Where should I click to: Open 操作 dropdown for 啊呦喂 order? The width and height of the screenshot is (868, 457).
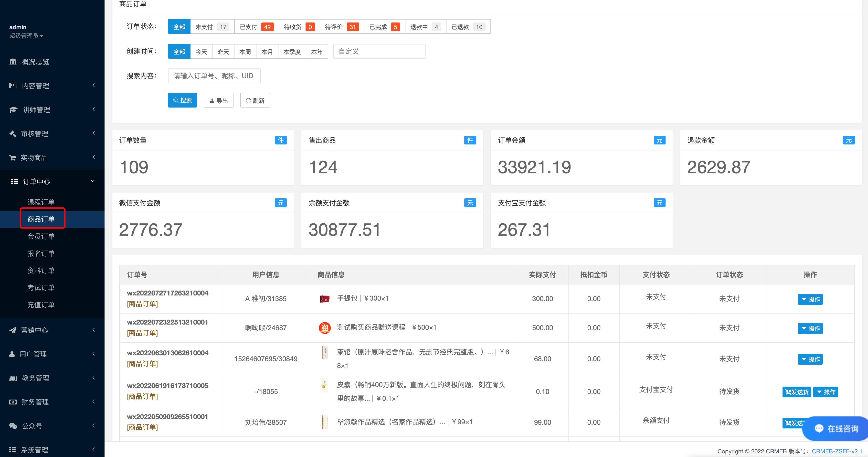tap(810, 328)
